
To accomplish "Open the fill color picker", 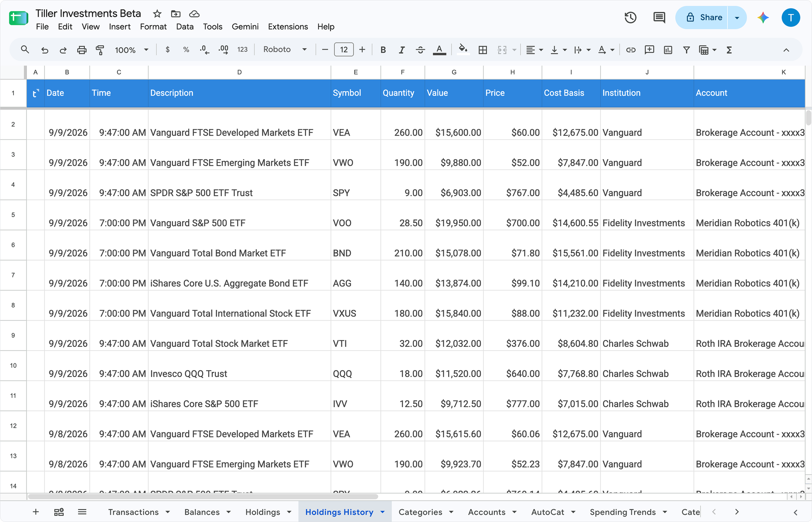I will [463, 50].
